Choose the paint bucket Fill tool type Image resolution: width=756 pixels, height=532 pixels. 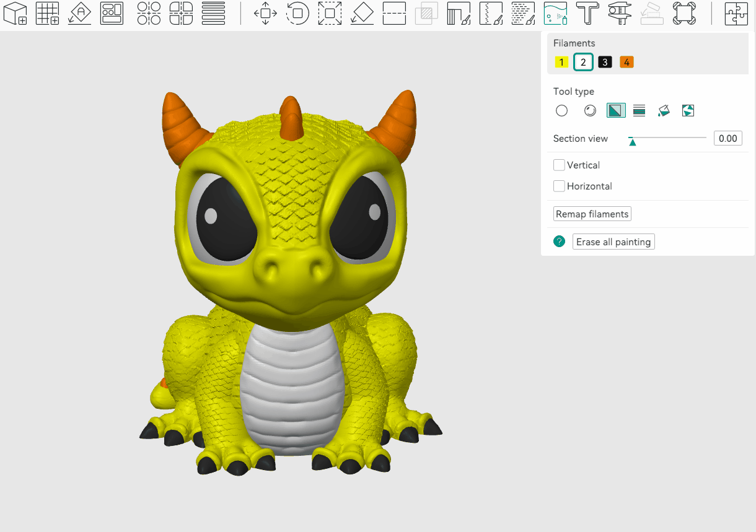[663, 111]
